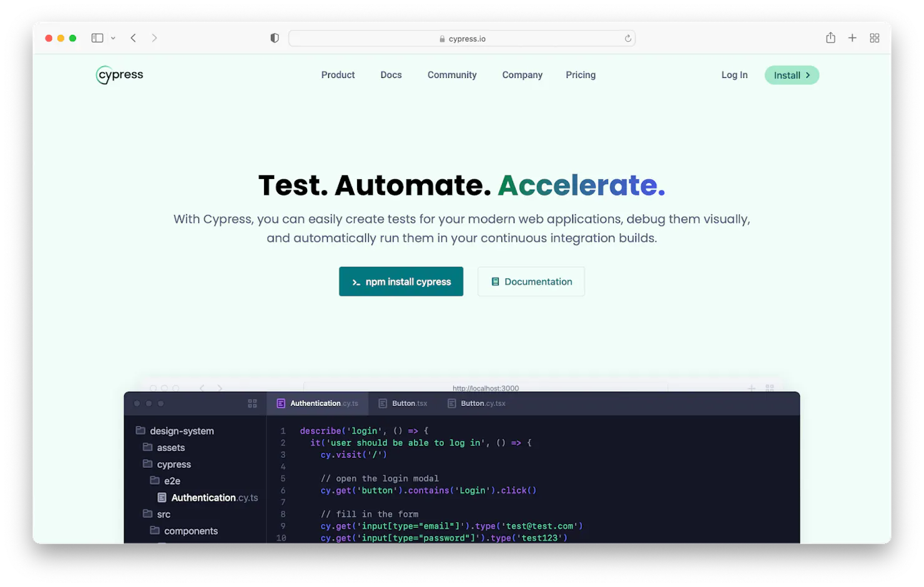Click the green Install button
The image size is (924, 587).
[792, 75]
